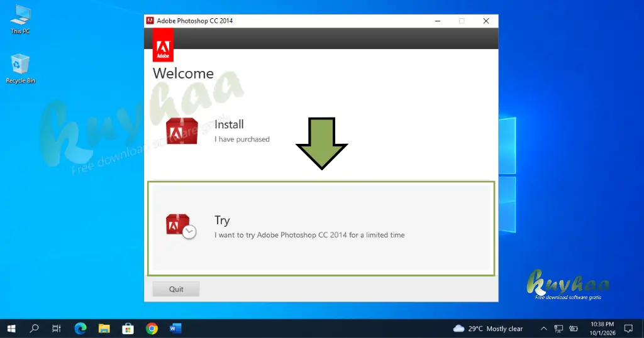Open Microsoft Store from the taskbar

tap(128, 329)
